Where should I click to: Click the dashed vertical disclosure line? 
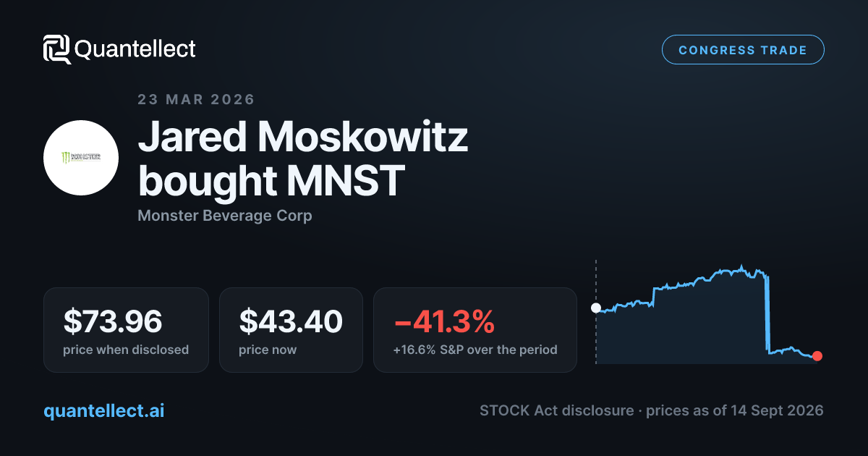(596, 311)
